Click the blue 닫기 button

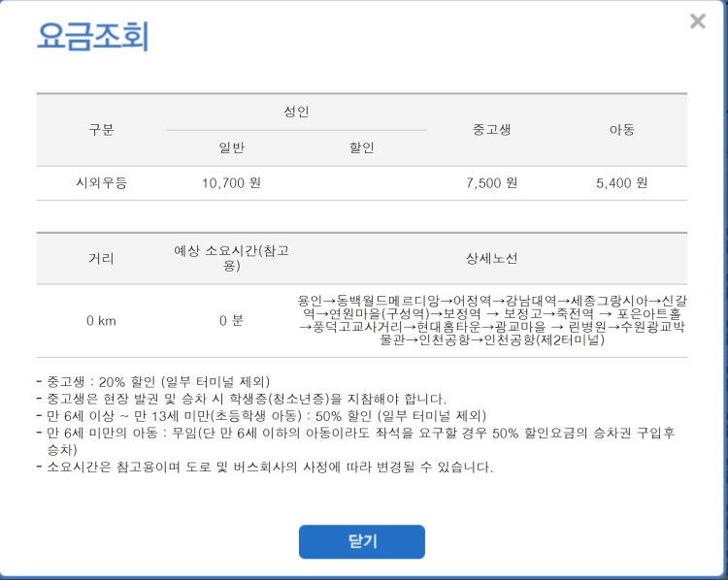pos(361,541)
